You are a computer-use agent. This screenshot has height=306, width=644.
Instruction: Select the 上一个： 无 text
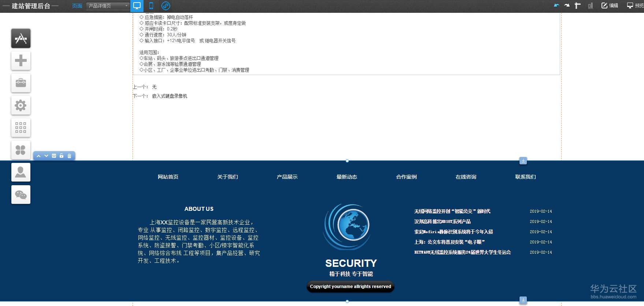[x=145, y=87]
